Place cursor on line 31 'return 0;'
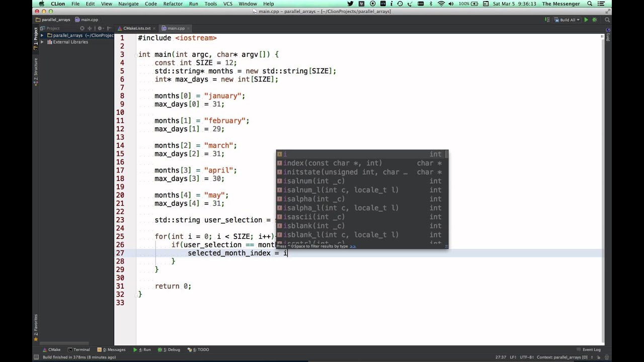This screenshot has height=362, width=644. (x=173, y=286)
